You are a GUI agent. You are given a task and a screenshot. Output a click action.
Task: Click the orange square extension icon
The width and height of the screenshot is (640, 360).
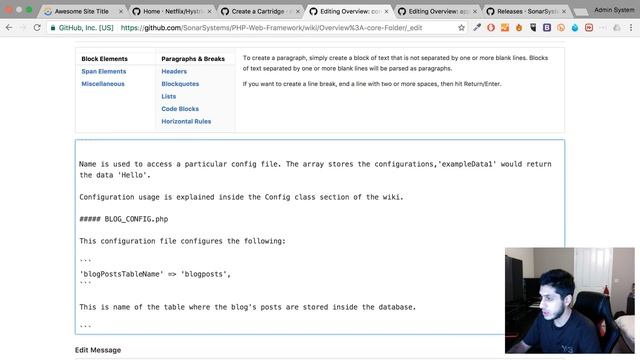click(x=505, y=28)
